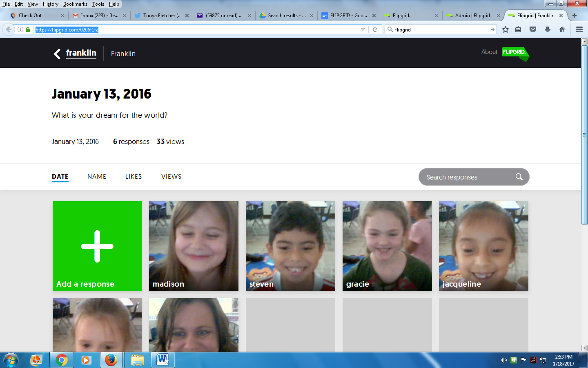This screenshot has width=588, height=368.
Task: Open steven's video response
Action: click(290, 246)
